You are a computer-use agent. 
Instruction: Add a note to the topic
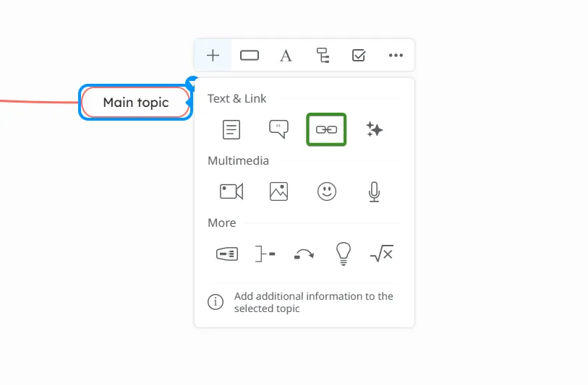pyautogui.click(x=231, y=129)
